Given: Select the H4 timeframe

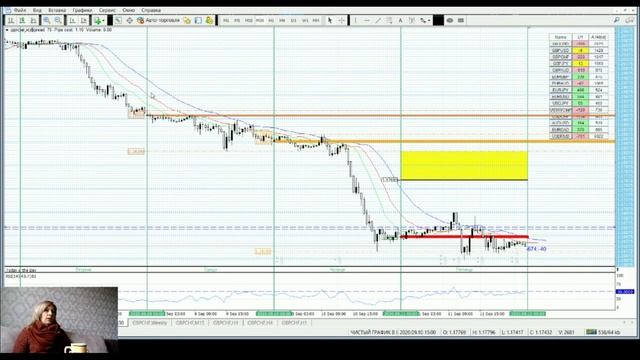Looking at the screenshot, I should coord(282,20).
